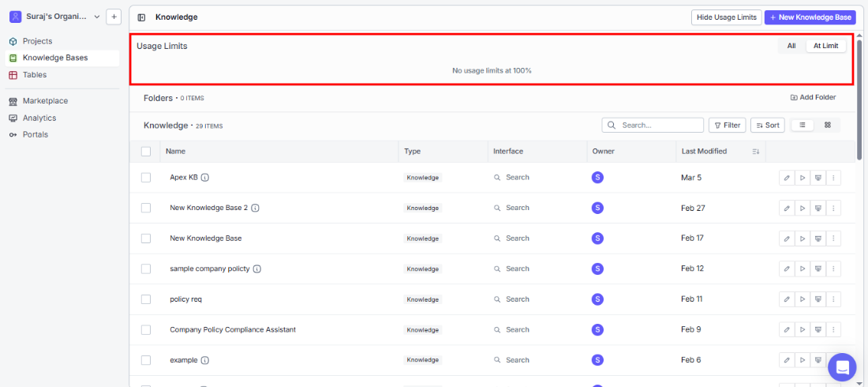Edit the example row with pencil
The height and width of the screenshot is (387, 868).
point(787,360)
